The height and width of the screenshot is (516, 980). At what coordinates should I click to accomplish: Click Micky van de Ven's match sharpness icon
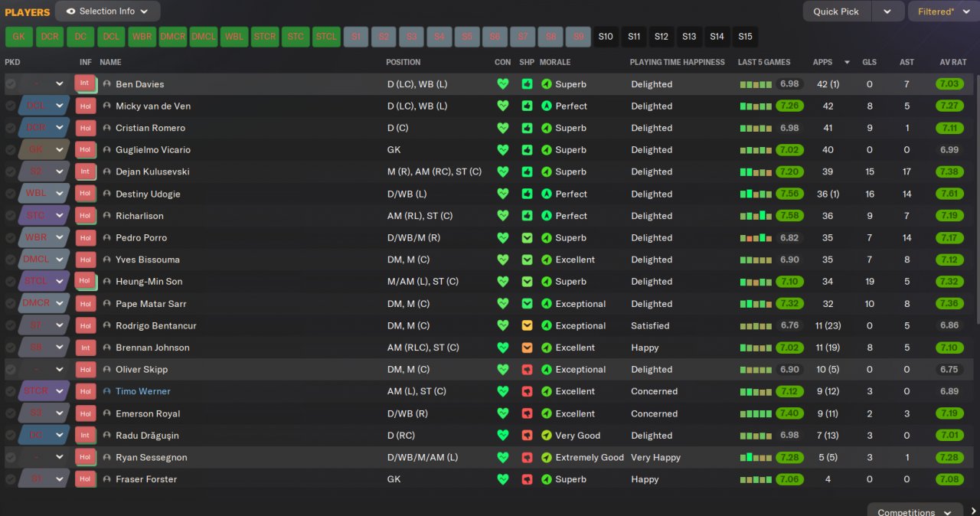[527, 106]
